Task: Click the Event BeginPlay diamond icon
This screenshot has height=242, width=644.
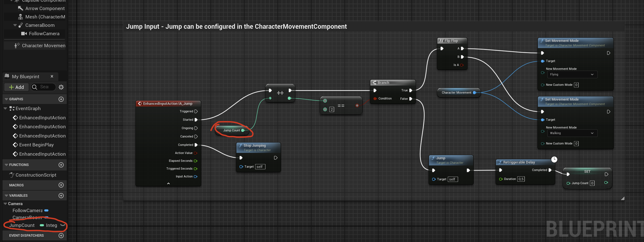Action: (15, 145)
